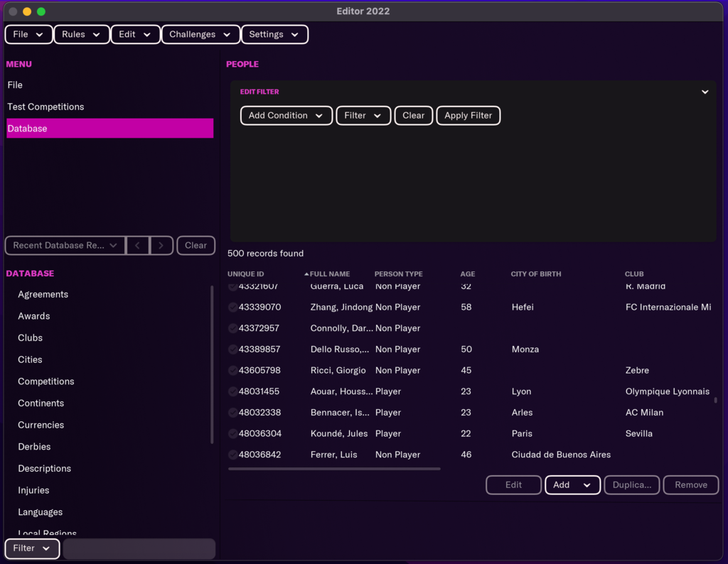
Task: Sort by the Club column header
Action: point(634,274)
